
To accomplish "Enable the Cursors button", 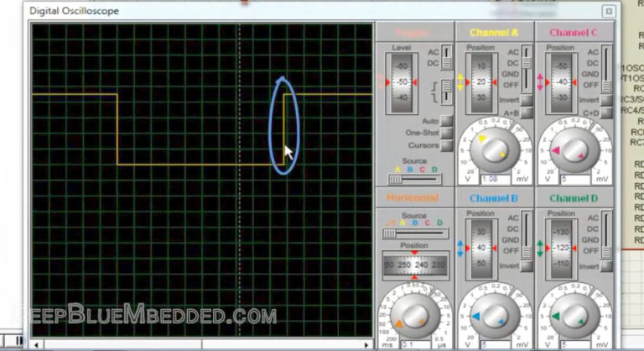I will click(x=446, y=145).
